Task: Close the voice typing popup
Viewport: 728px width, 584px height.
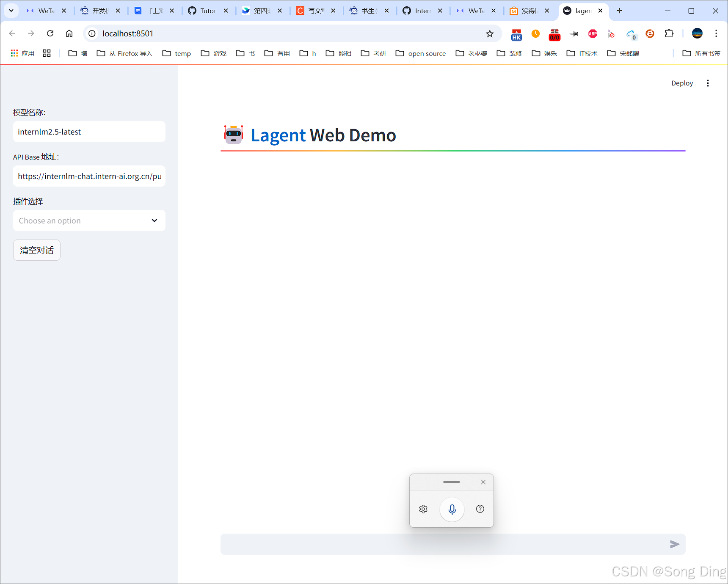Action: (483, 482)
